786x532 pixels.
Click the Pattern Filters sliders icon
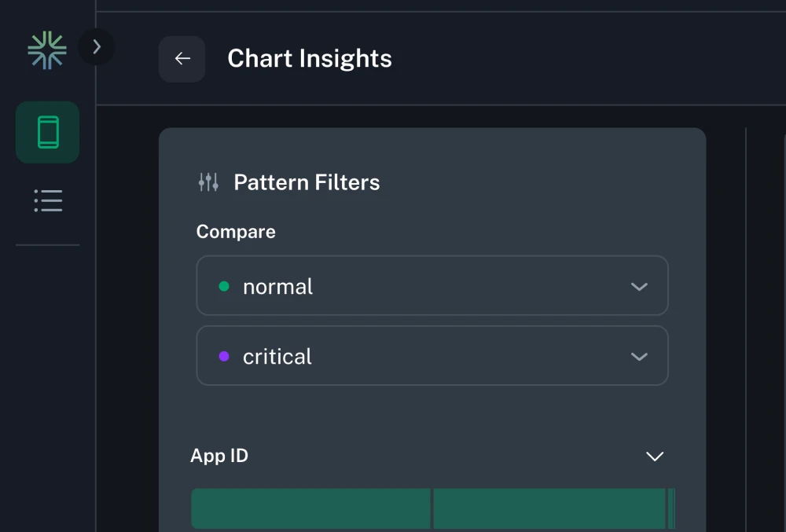pyautogui.click(x=208, y=182)
